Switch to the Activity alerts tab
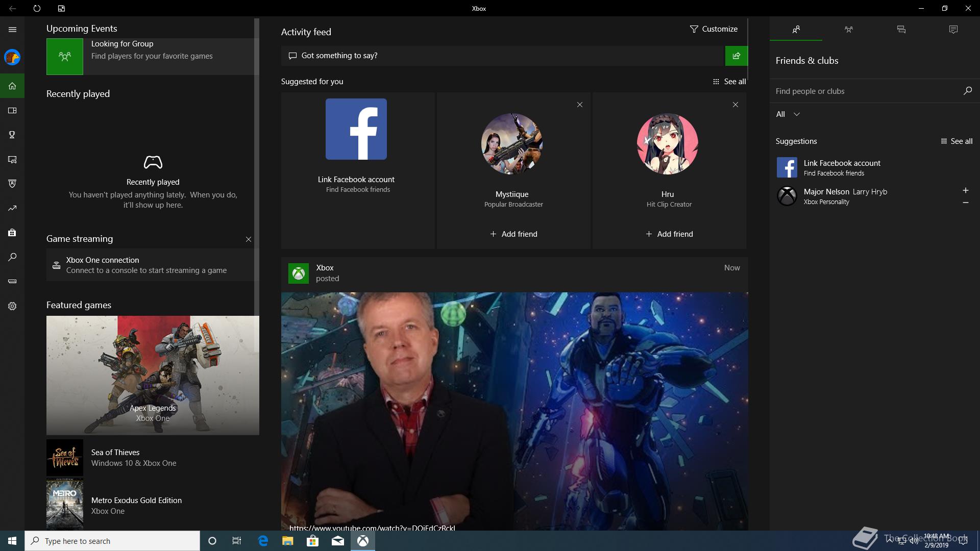Viewport: 980px width, 551px height. 953,30
